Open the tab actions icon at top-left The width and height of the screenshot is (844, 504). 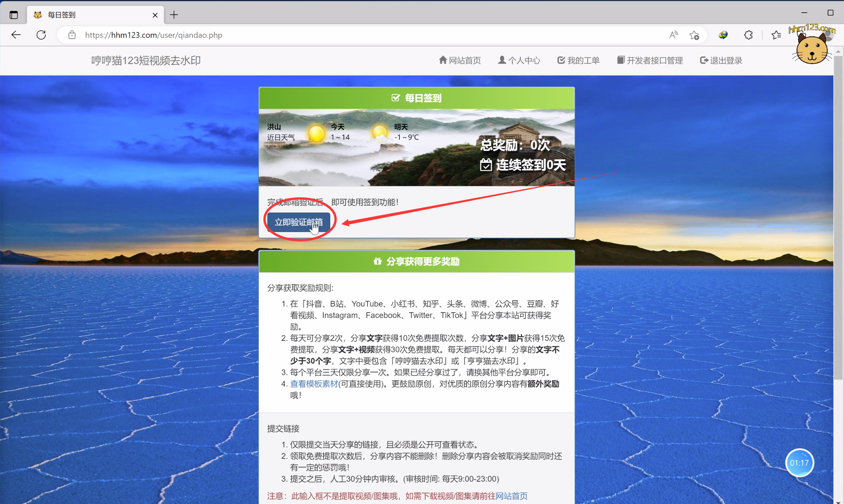(x=14, y=15)
